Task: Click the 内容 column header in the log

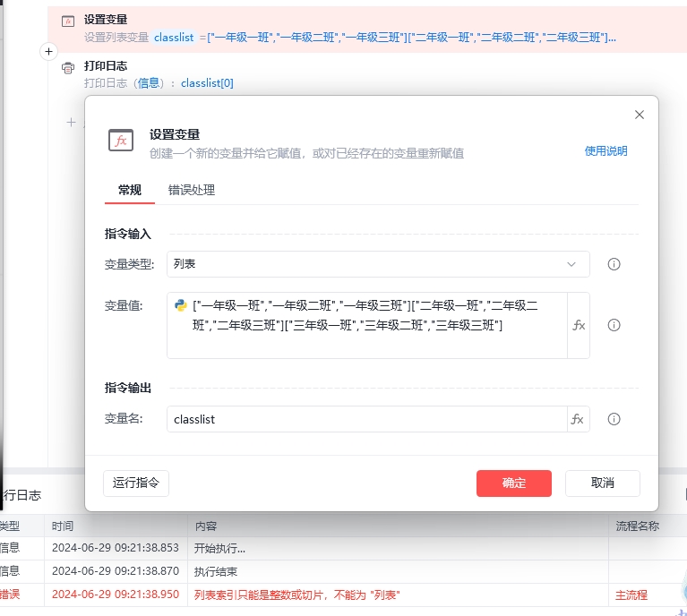Action: (206, 526)
